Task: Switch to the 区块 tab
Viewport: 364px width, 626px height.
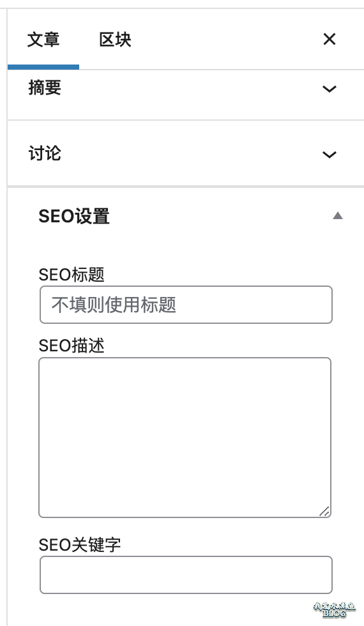Action: click(115, 40)
